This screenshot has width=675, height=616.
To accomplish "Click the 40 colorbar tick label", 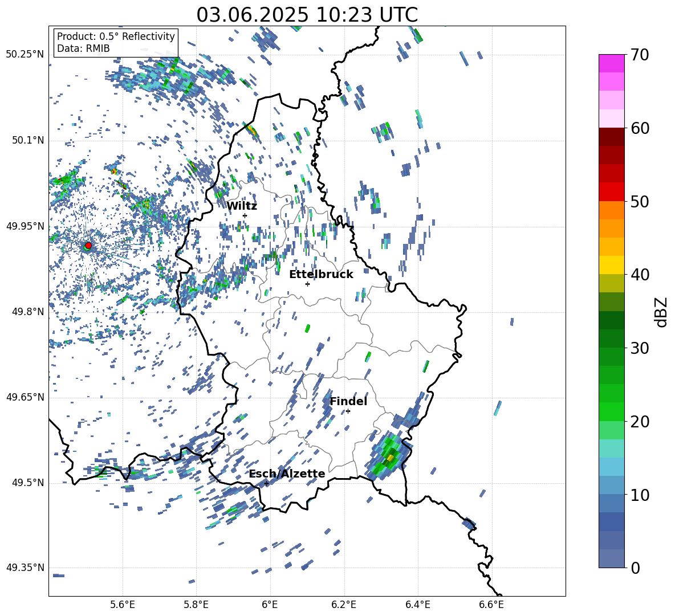I will tap(640, 275).
